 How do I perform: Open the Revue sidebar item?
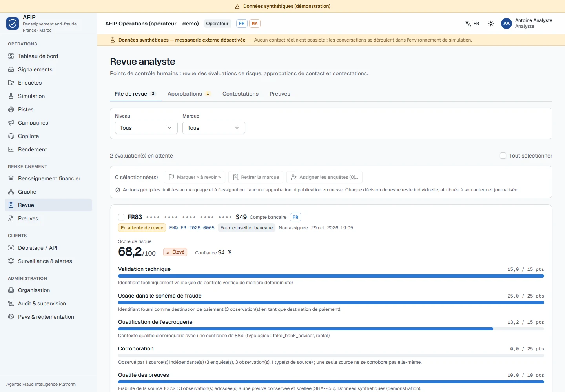click(x=49, y=205)
